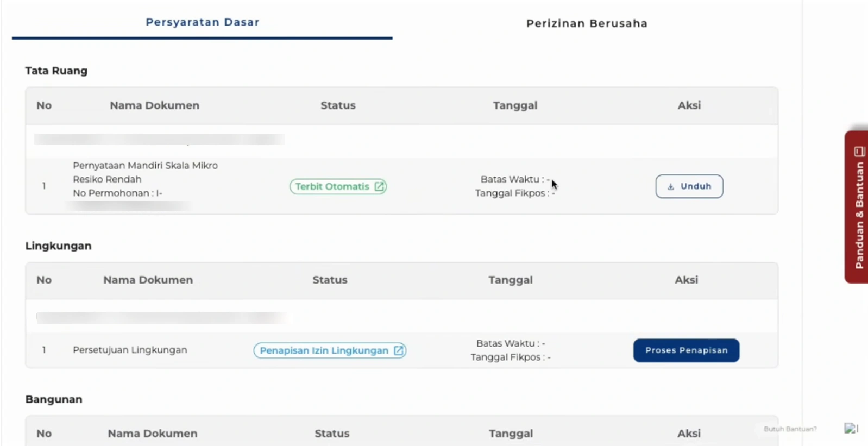Viewport: 868px width, 446px height.
Task: Click the Nama Dokumen header in Bangunan table
Action: point(152,434)
